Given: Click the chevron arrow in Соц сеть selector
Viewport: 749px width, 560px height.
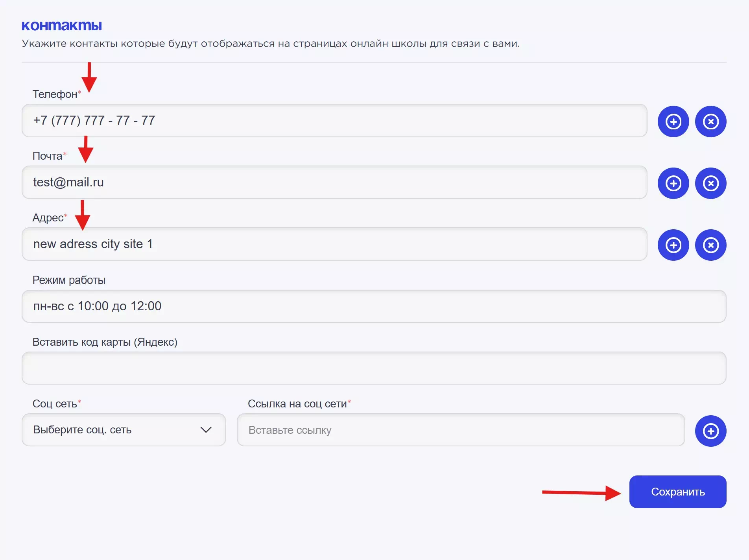Looking at the screenshot, I should (206, 430).
